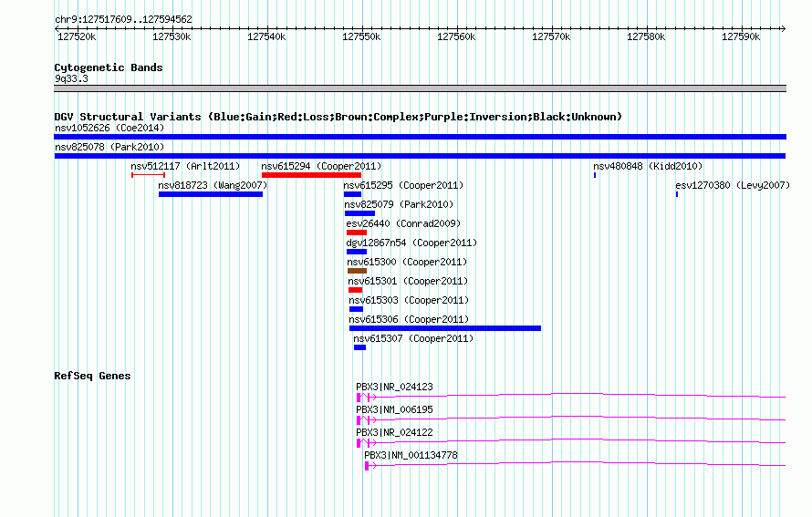The image size is (812, 517).
Task: Open esv26440 (Conrad2009) variant label
Action: point(403,223)
